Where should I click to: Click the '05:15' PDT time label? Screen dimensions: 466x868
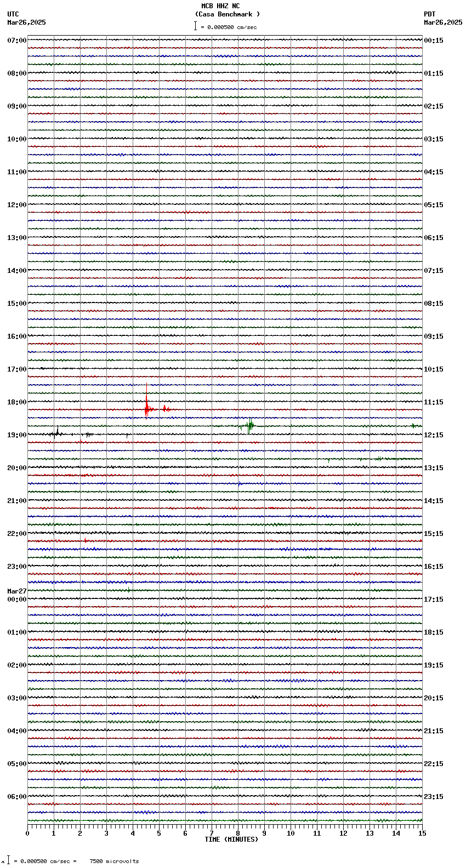coord(434,205)
